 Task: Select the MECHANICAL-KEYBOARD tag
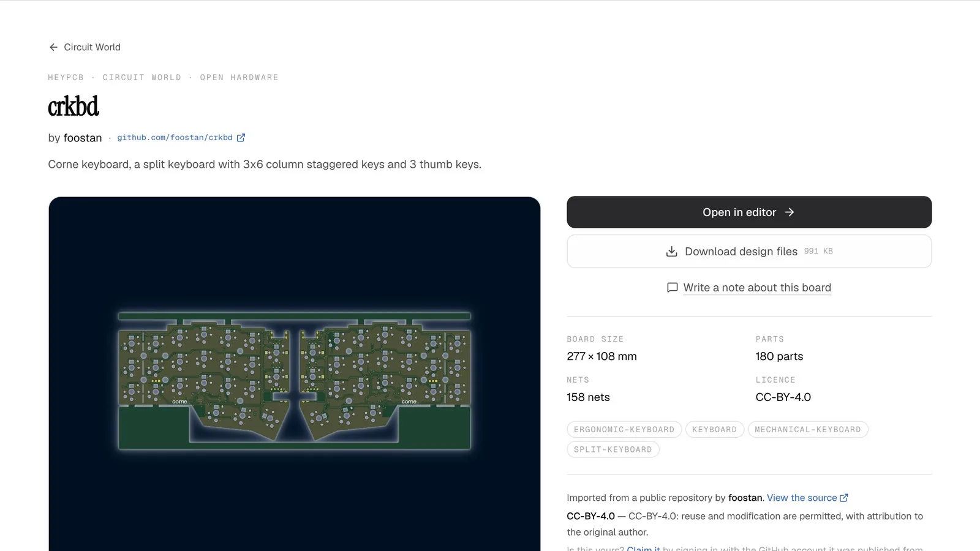tap(808, 430)
